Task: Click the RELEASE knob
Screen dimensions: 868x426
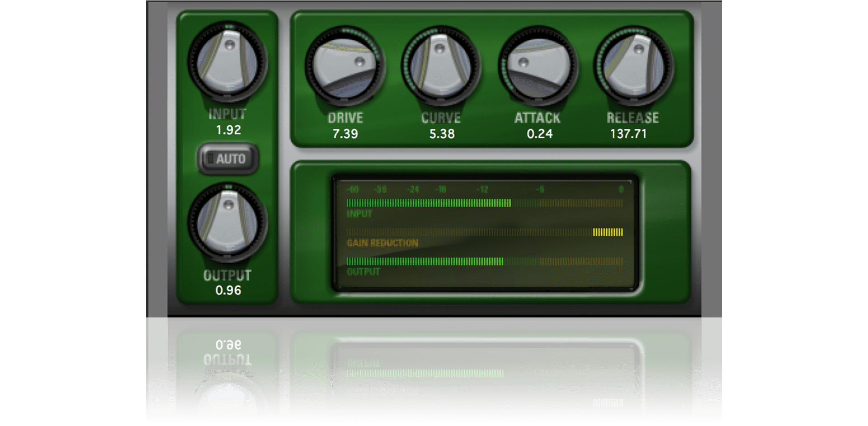Action: tap(634, 66)
